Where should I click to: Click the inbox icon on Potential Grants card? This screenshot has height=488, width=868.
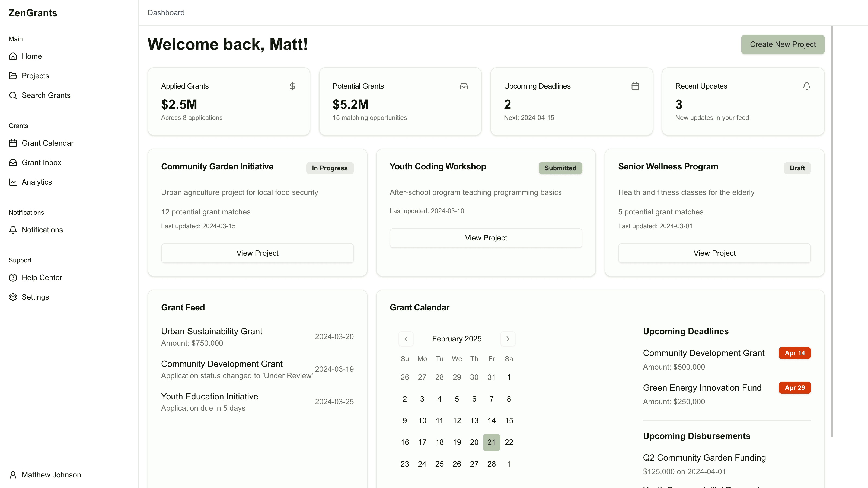click(x=464, y=86)
